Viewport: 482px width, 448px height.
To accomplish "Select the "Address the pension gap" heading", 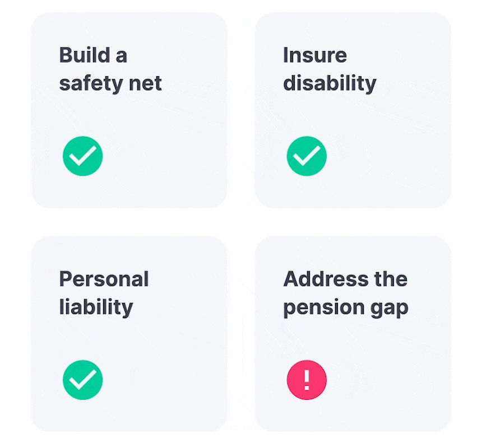I will click(345, 293).
